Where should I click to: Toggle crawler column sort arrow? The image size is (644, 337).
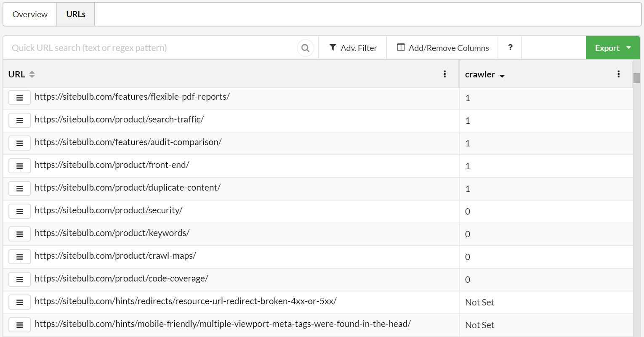coord(502,76)
